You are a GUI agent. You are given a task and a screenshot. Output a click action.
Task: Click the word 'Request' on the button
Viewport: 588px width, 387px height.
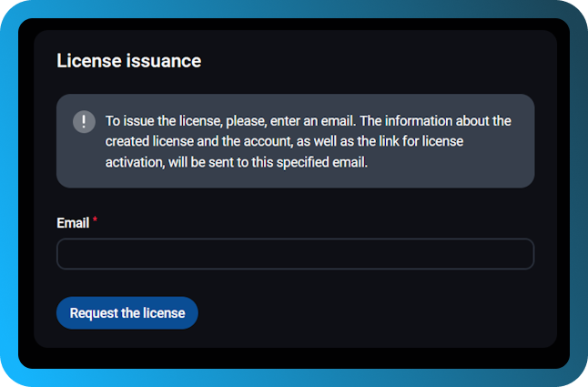[94, 313]
